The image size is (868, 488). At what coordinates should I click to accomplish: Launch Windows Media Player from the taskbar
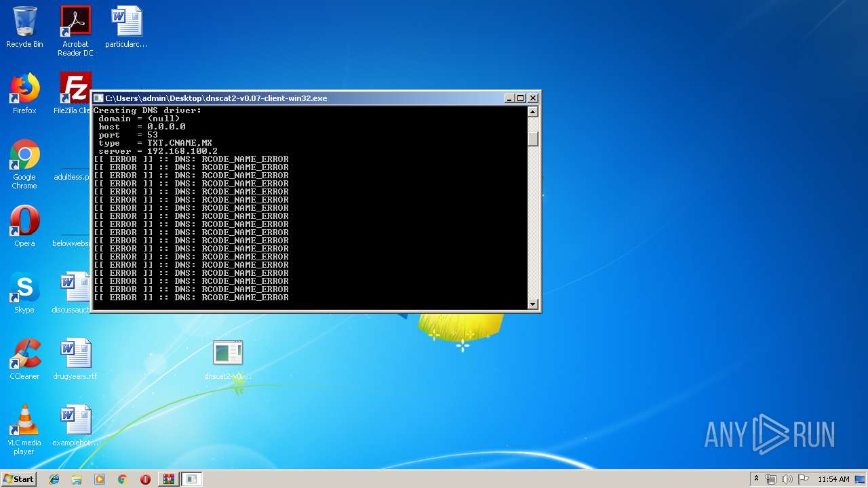(x=100, y=479)
